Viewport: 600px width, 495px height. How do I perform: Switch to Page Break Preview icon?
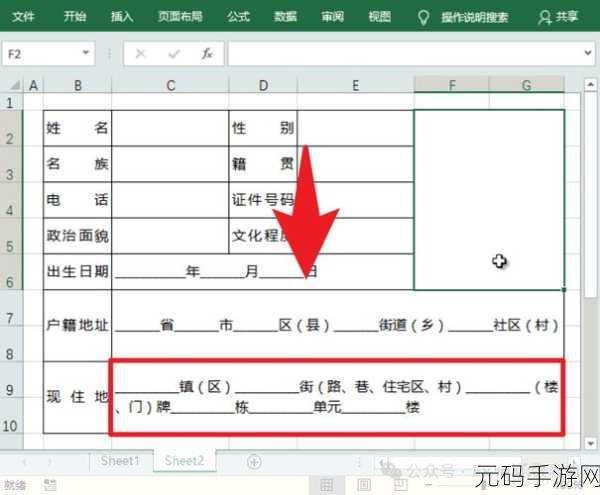(401, 485)
